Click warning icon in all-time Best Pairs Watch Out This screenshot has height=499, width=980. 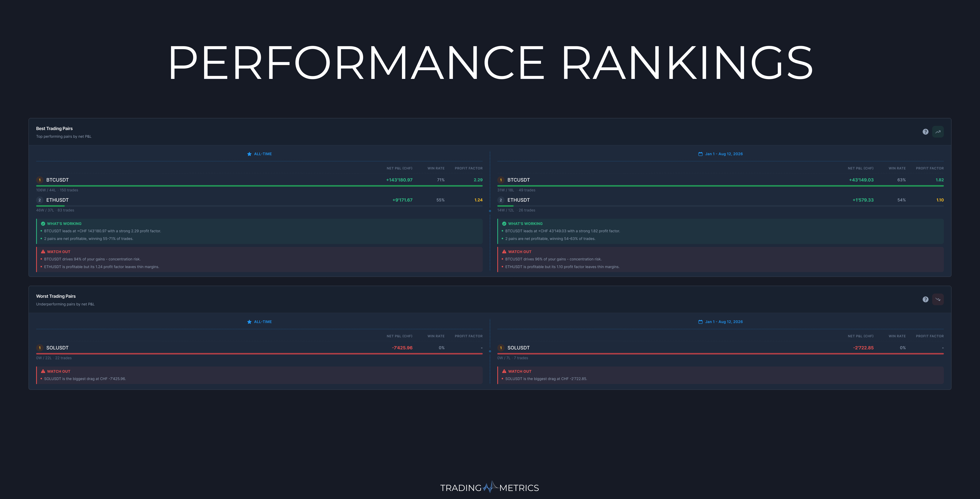click(x=43, y=252)
